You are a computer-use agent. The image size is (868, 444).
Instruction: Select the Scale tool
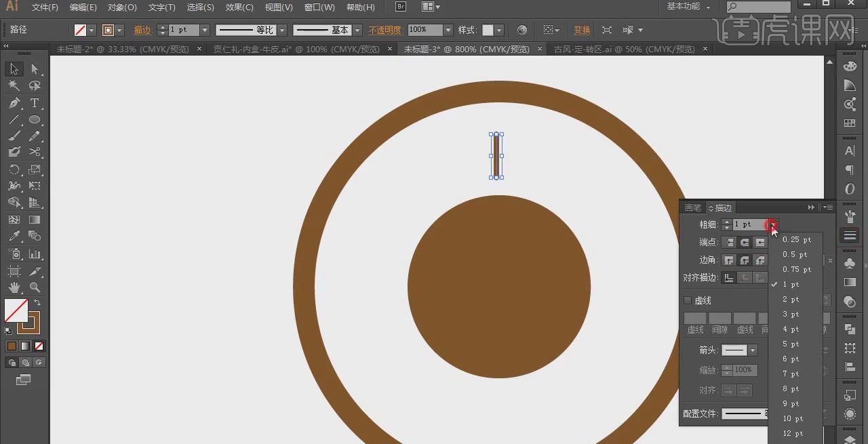[x=35, y=169]
